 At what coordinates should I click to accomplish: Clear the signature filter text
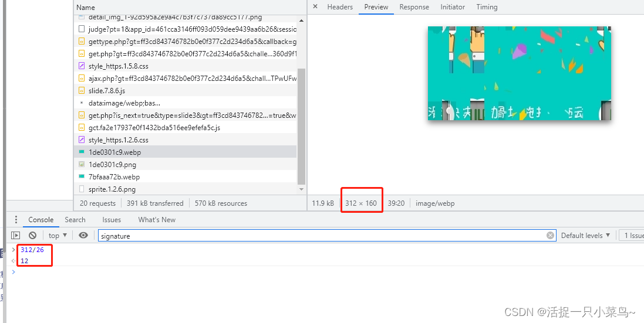(x=550, y=236)
